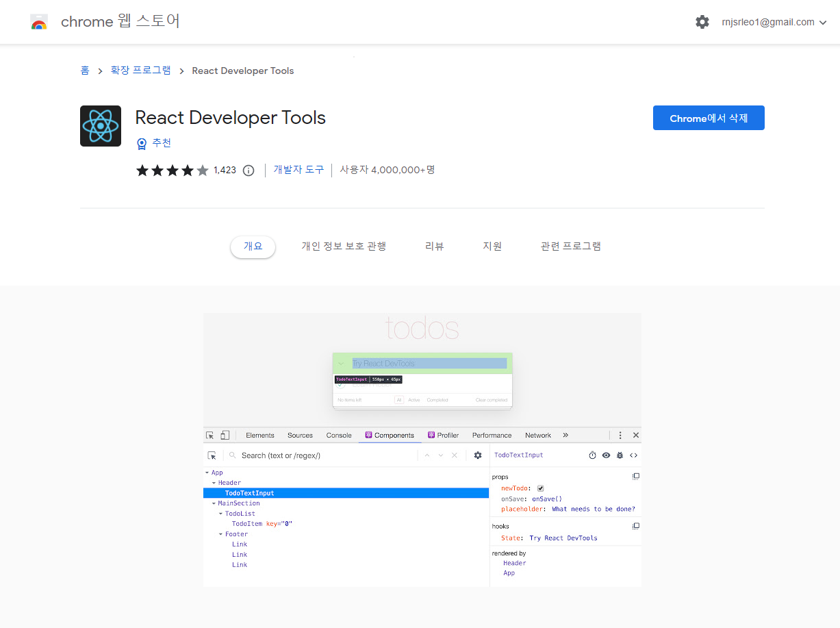This screenshot has width=840, height=628.
Task: Click the Chrome Web Store rainbow logo
Action: (x=39, y=22)
